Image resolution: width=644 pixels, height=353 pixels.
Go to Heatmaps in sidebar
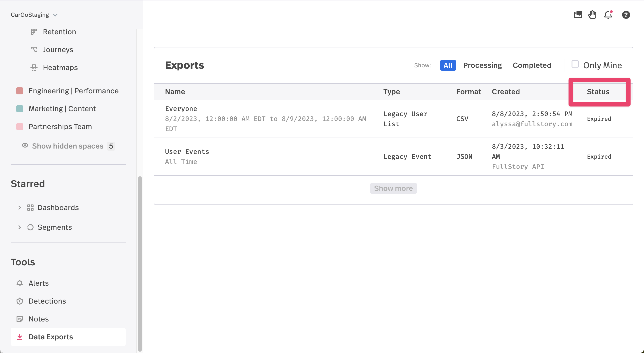(x=60, y=68)
